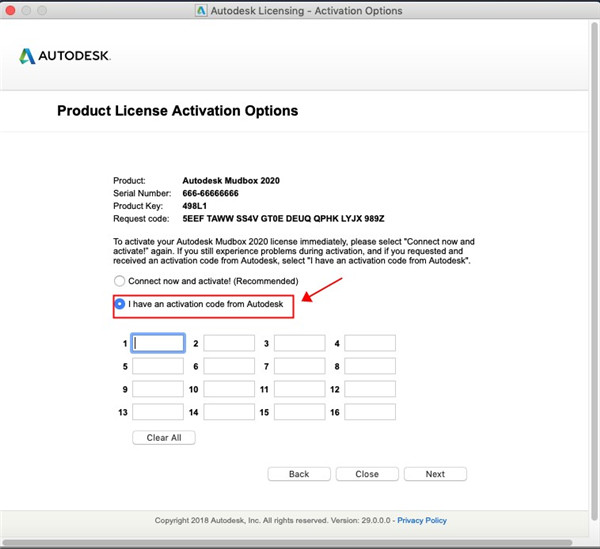The image size is (600, 549).
Task: Click activation code field 15
Action: click(300, 412)
